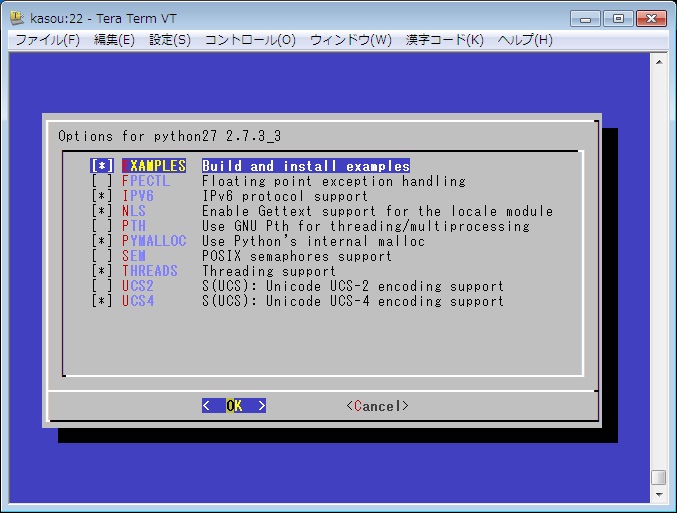The height and width of the screenshot is (513, 677).
Task: Enable the PTH option checkbox
Action: [102, 226]
